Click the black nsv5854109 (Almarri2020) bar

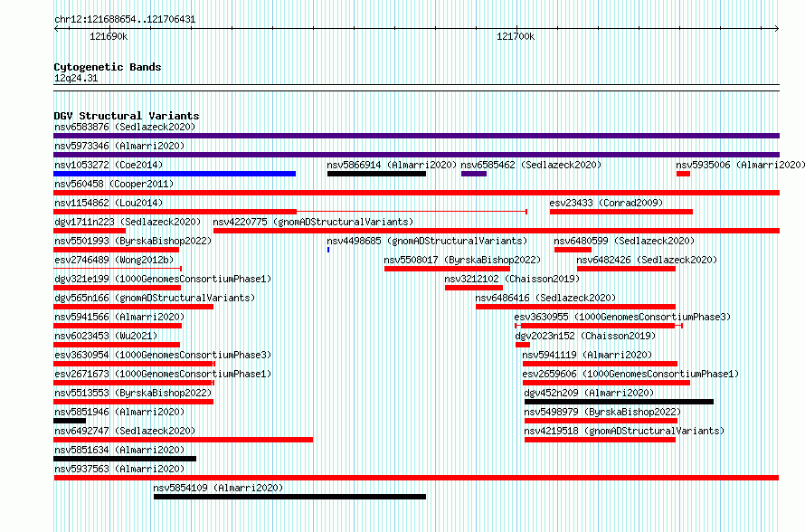[x=289, y=497]
